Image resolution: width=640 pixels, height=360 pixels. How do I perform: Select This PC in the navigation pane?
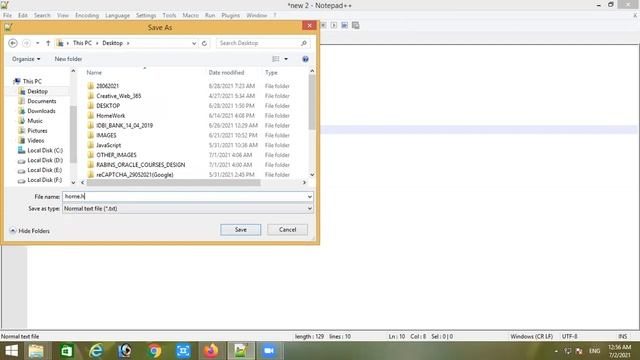click(x=32, y=82)
